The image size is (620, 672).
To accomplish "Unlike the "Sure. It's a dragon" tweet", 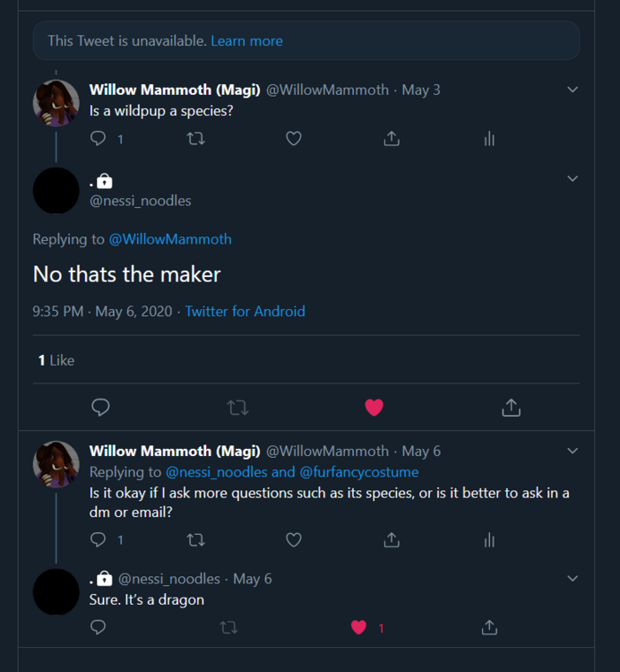I will pos(359,627).
